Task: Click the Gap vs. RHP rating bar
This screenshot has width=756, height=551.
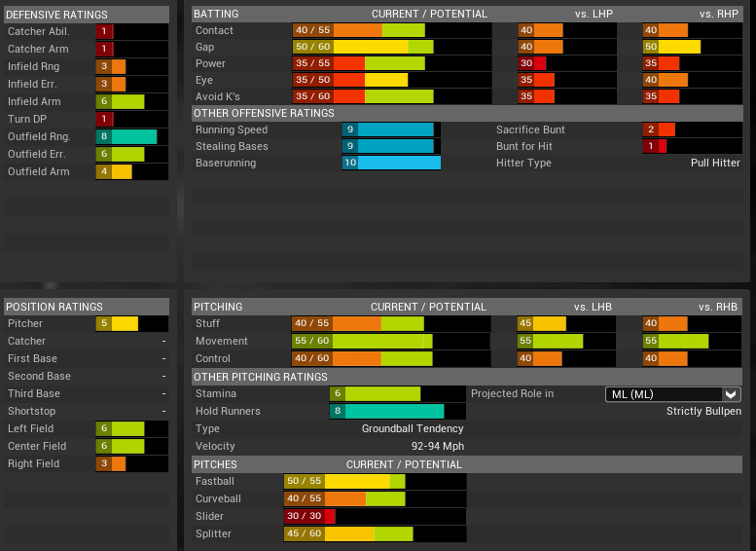Action: (671, 47)
